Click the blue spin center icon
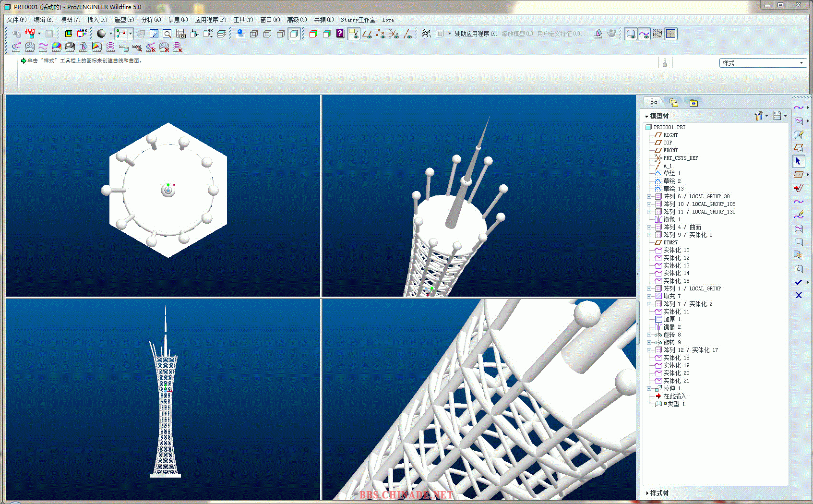 [240, 34]
